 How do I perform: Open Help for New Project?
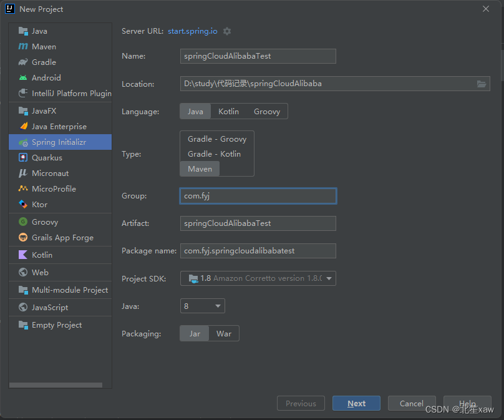click(467, 403)
